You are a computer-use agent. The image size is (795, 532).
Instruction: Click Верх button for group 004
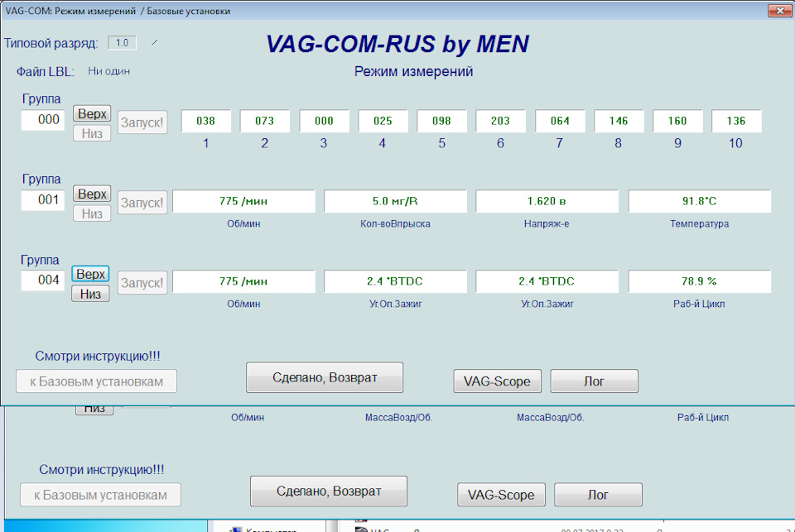tap(91, 274)
